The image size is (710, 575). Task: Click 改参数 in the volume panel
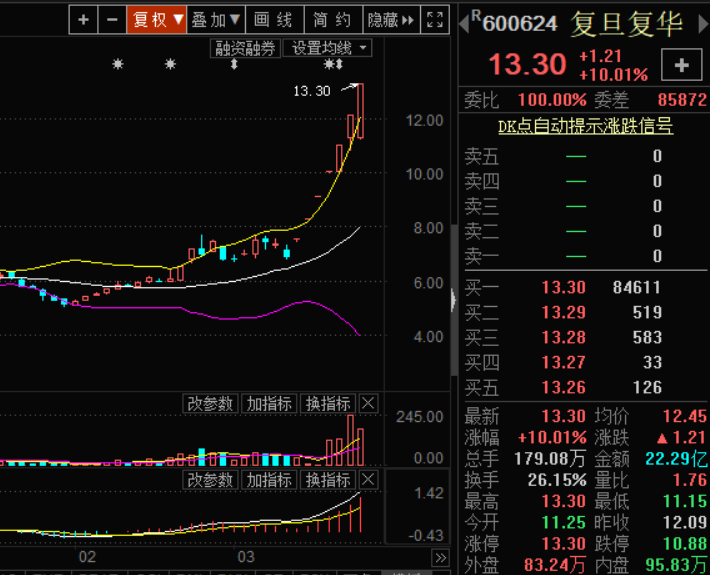pos(210,403)
